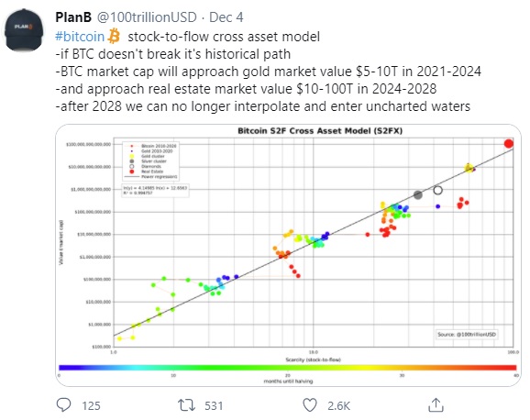Click the orange Bitcoin emoji icon
The width and height of the screenshot is (530, 420).
(x=114, y=36)
